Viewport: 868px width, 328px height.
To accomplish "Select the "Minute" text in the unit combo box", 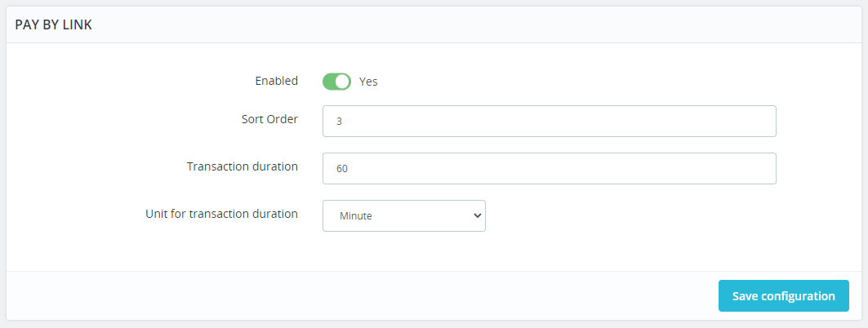I will (356, 216).
